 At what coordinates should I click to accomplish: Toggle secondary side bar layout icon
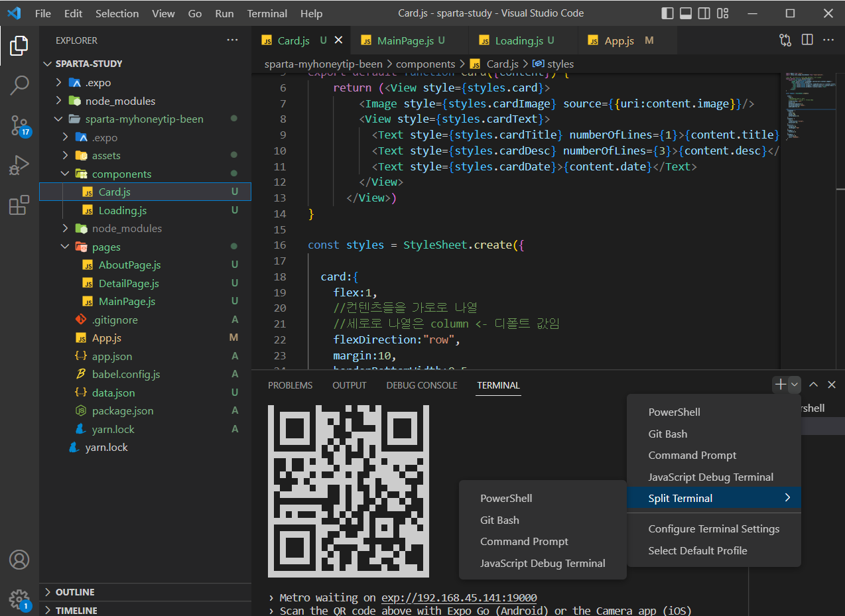point(704,13)
